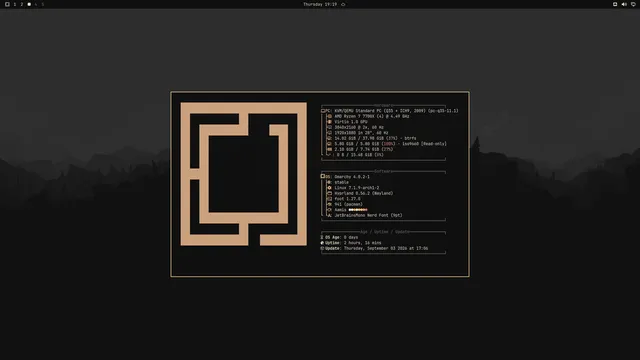Click the OS Age hourglass icon
Image resolution: width=640 pixels, height=360 pixels.
tap(322, 237)
